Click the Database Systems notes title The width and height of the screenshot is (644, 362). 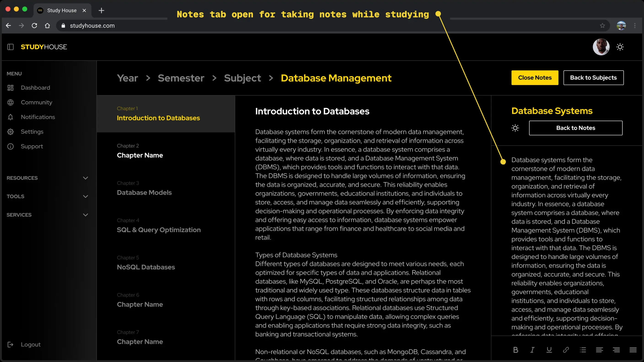[x=552, y=111]
